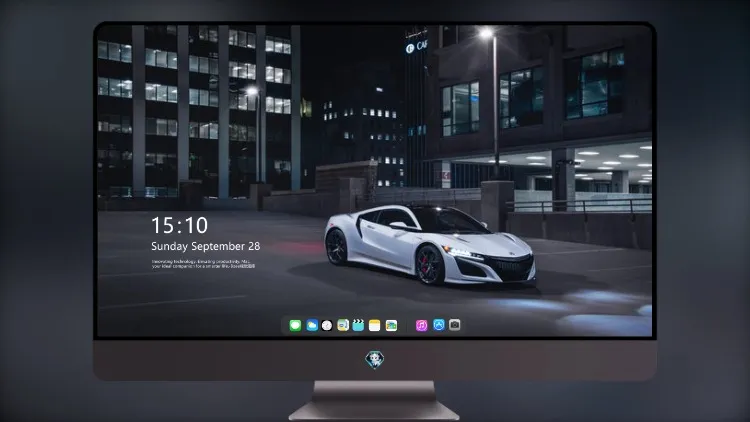Open the colorful file manager icon in dock
750x422 pixels.
[391, 325]
